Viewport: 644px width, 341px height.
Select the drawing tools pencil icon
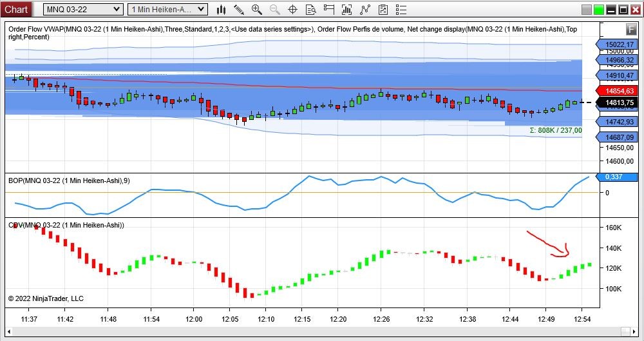(x=239, y=10)
